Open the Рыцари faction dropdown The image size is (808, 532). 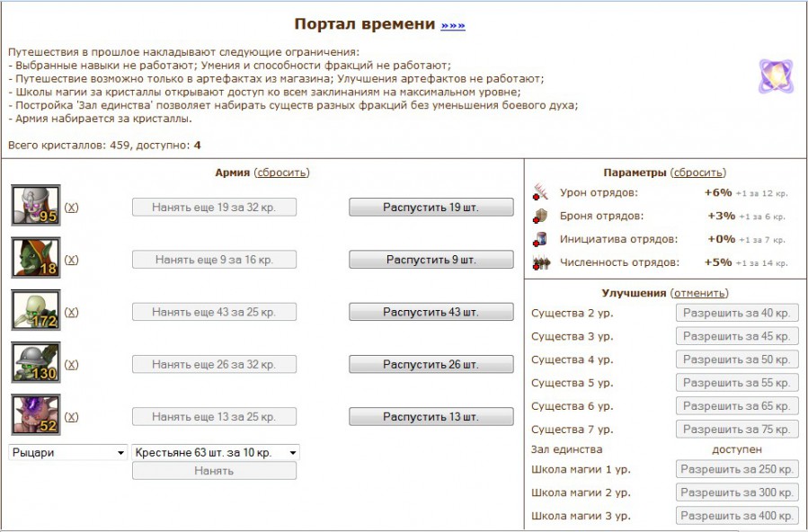(x=68, y=453)
